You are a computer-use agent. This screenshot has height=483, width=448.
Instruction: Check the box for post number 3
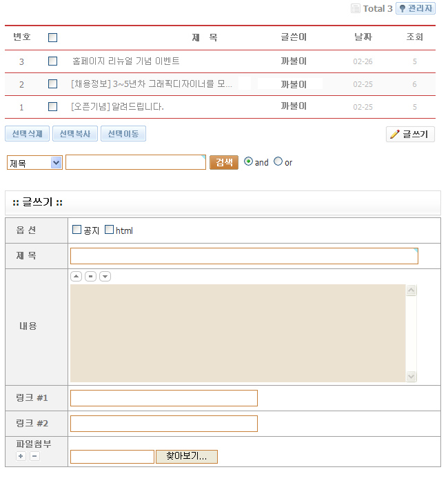[52, 61]
